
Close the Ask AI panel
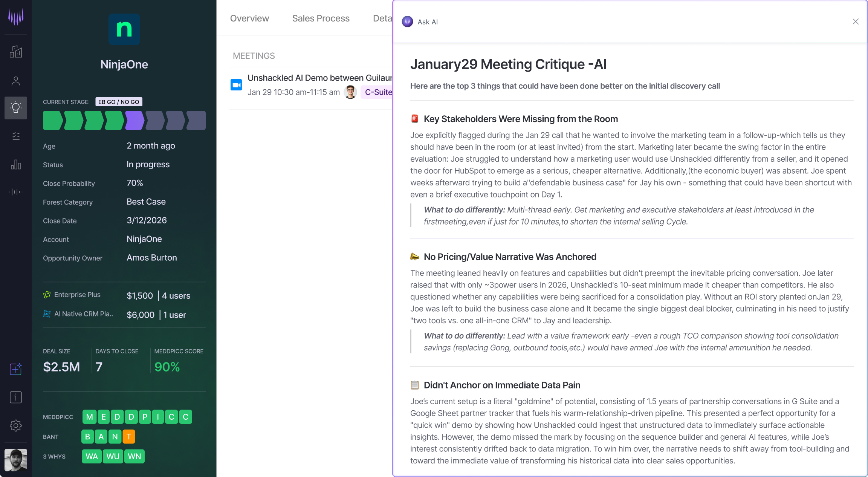pyautogui.click(x=856, y=21)
